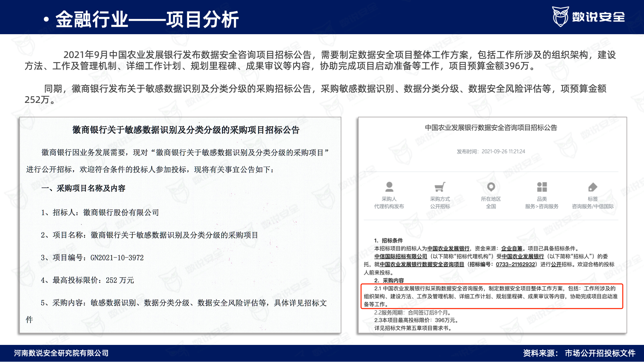Click the heading 一、采购项目名称及内容
Viewport: 644px width, 362px height.
83,188
